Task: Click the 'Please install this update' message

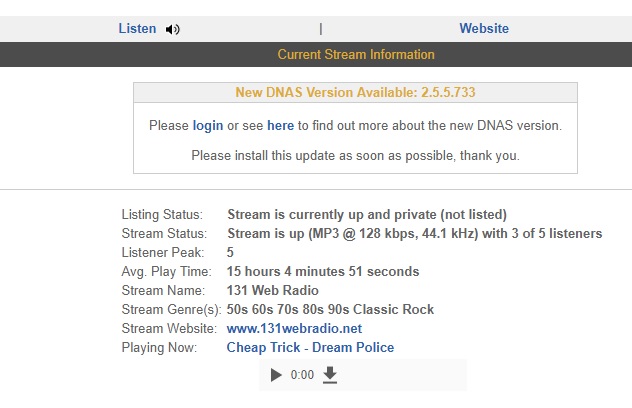Action: coord(355,156)
